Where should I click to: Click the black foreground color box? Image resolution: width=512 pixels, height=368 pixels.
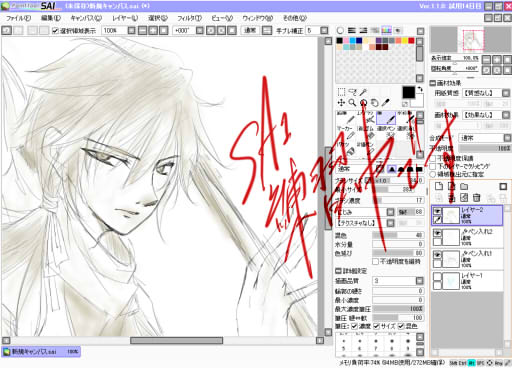[x=408, y=93]
